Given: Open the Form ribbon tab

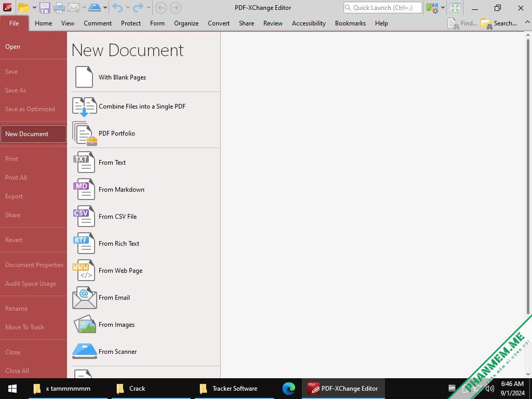Looking at the screenshot, I should 157,23.
